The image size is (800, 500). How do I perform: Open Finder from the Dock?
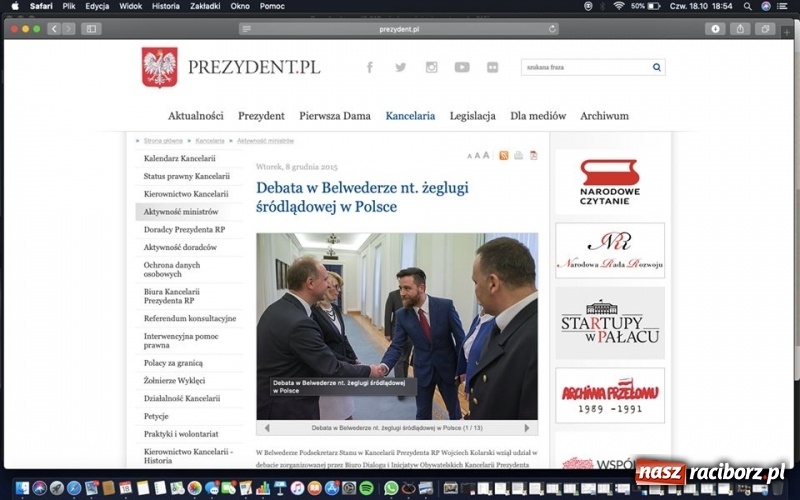[x=22, y=488]
